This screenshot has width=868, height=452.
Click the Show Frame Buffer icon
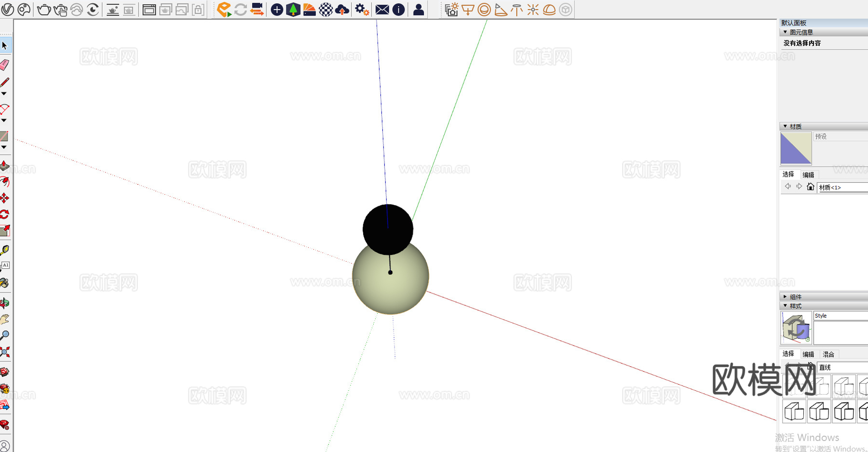tap(149, 9)
